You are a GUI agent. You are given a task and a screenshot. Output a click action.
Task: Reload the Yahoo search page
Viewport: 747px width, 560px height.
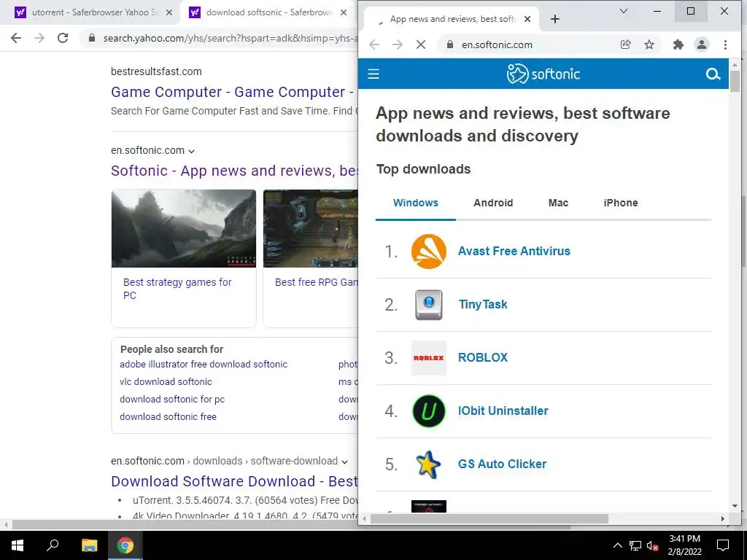point(63,38)
